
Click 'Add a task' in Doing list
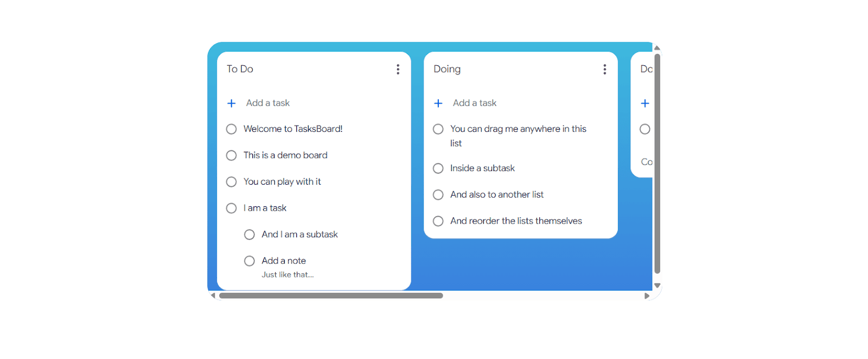point(475,103)
